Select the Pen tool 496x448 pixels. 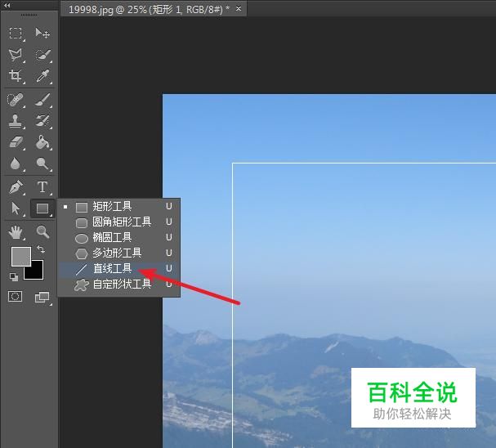pos(16,187)
